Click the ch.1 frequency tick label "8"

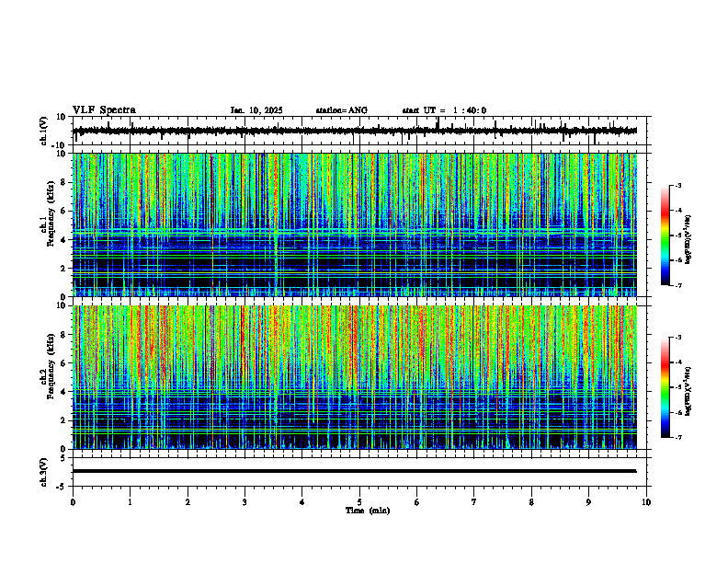64,182
